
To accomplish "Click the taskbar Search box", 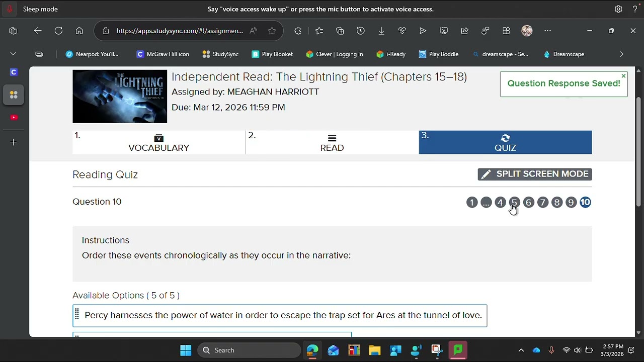I will [249, 350].
